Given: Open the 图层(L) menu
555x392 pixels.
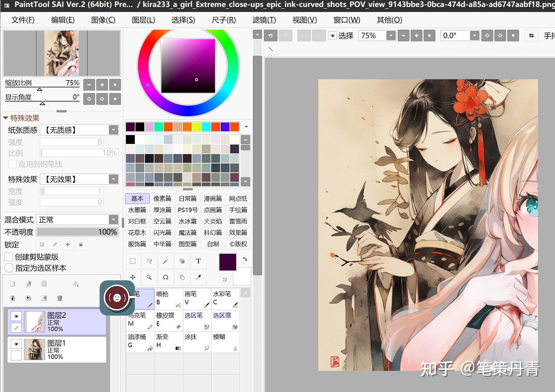Looking at the screenshot, I should 143,20.
